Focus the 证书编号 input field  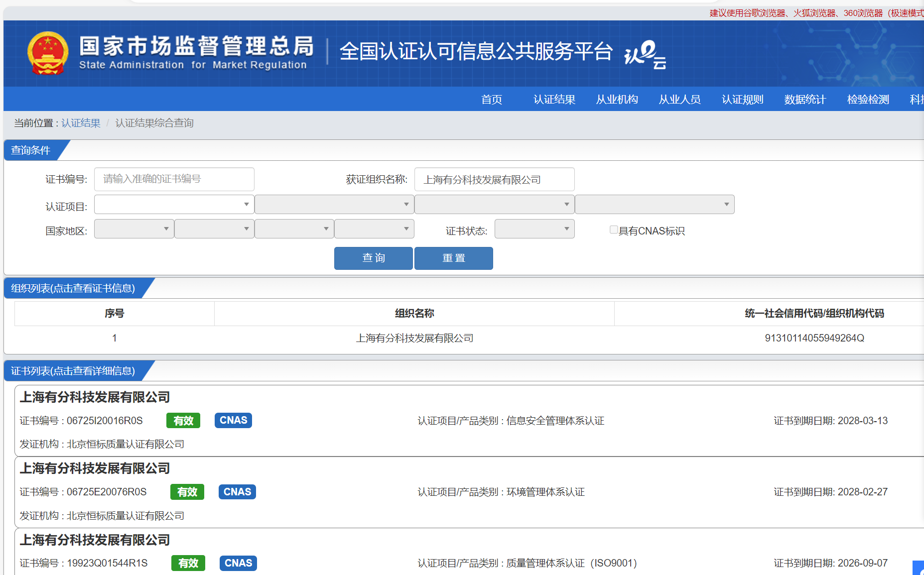click(x=174, y=179)
